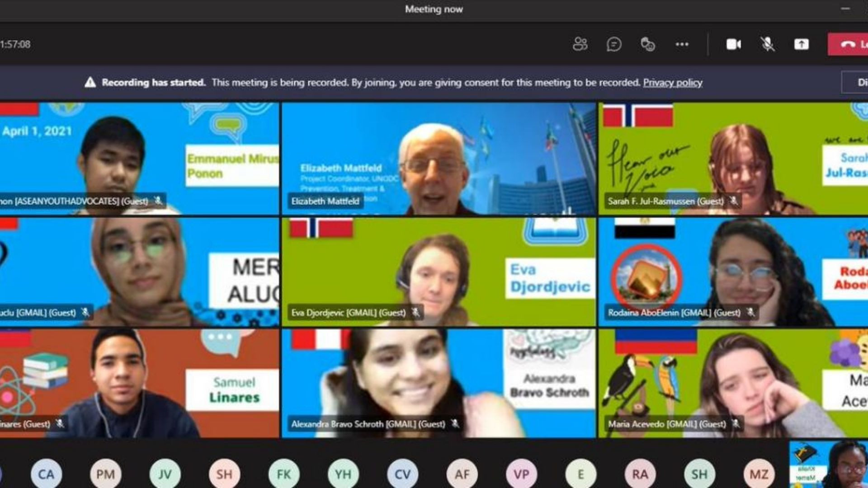Open your self-view video thumbnail
Viewport: 868px width, 488px height.
tap(828, 465)
